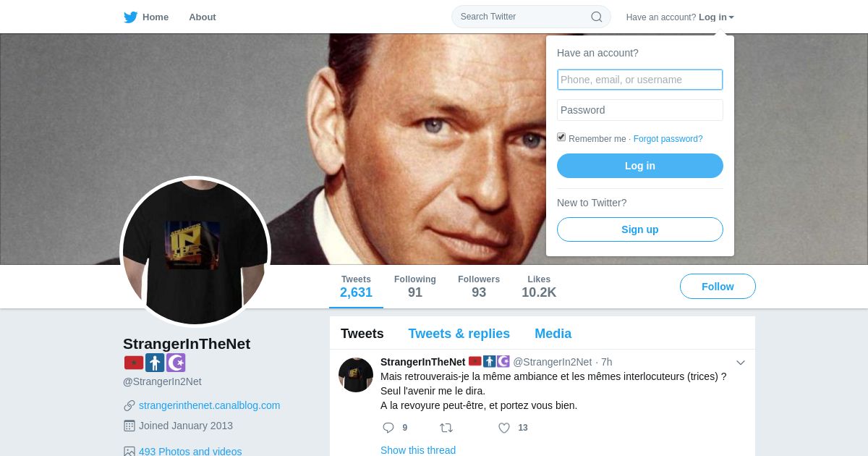Collapse the Log in dropdown caret
The width and height of the screenshot is (868, 456).
coord(731,17)
